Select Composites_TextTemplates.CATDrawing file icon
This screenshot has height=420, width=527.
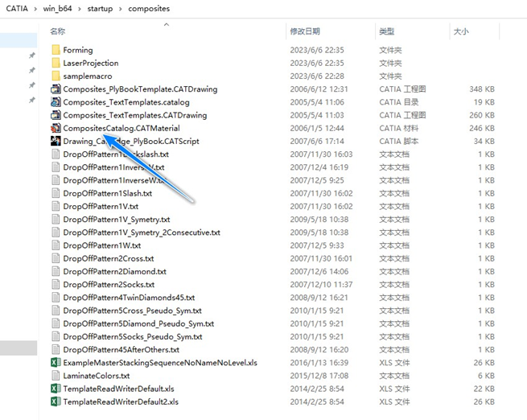(x=56, y=115)
